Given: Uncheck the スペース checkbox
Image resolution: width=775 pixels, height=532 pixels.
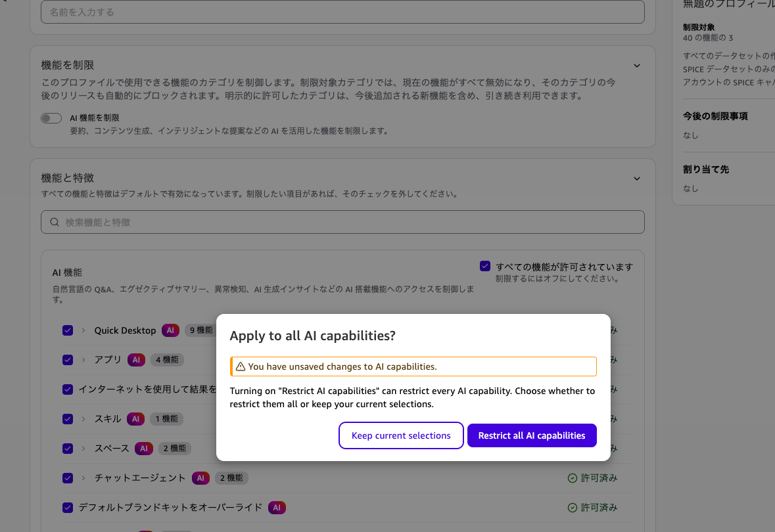Looking at the screenshot, I should tap(68, 449).
